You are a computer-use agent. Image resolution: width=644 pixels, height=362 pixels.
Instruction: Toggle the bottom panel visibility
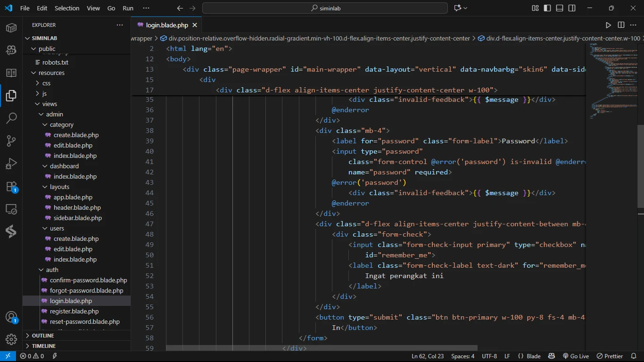(x=560, y=8)
